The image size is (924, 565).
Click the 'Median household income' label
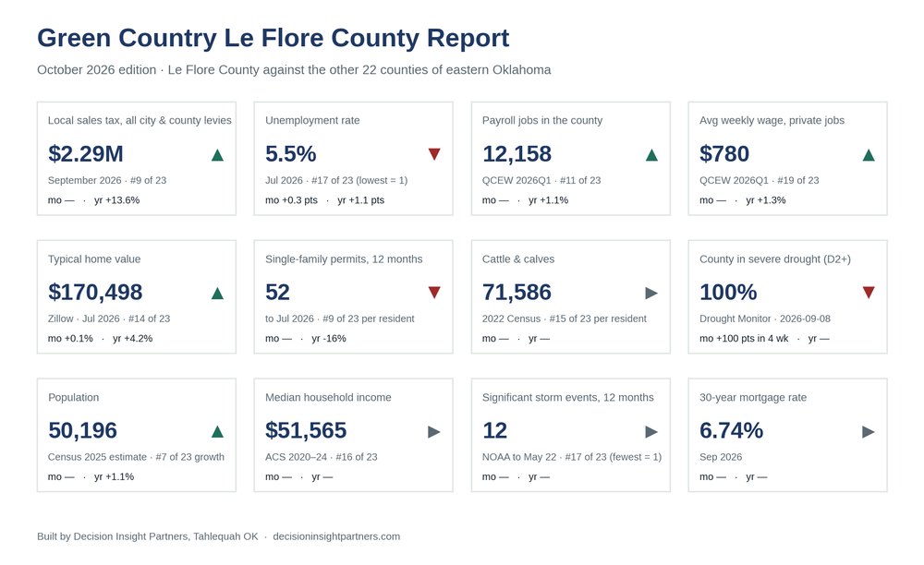pos(328,398)
